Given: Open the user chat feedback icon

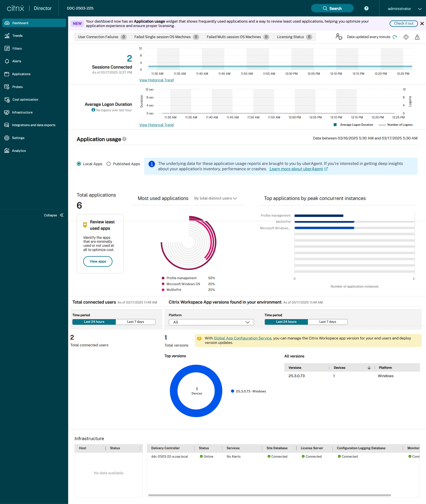Looking at the screenshot, I should [339, 37].
